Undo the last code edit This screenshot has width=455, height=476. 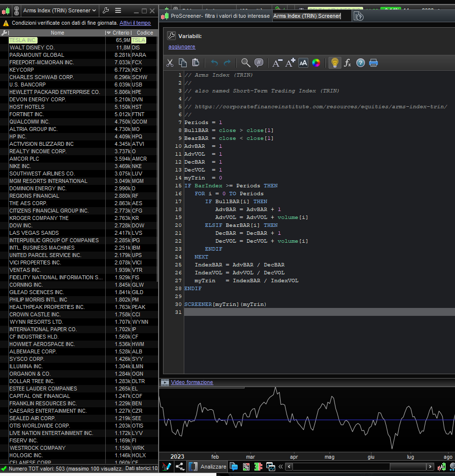pyautogui.click(x=214, y=63)
